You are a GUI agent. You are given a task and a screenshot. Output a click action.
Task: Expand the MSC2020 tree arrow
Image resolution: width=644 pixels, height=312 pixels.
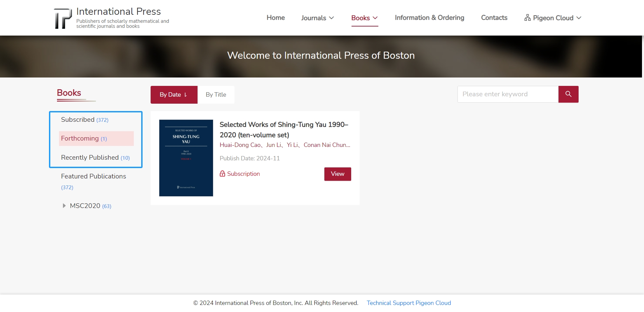tap(64, 206)
